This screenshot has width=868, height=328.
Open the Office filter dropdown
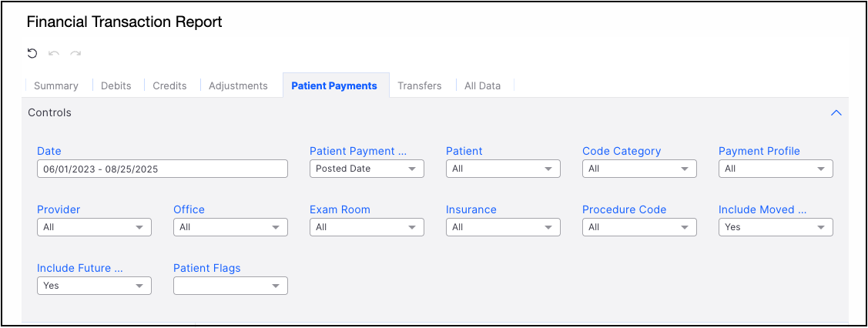coord(230,227)
